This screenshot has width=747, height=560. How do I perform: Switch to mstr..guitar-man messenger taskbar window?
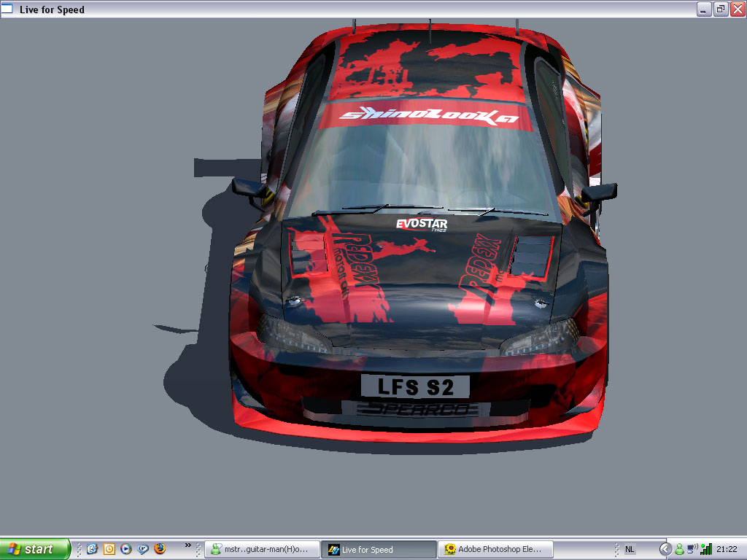[263, 550]
